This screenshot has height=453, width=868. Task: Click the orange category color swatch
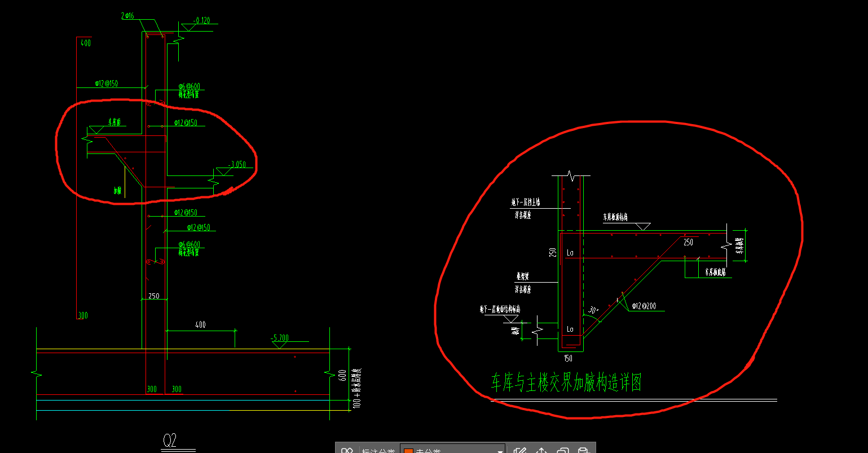(408, 451)
